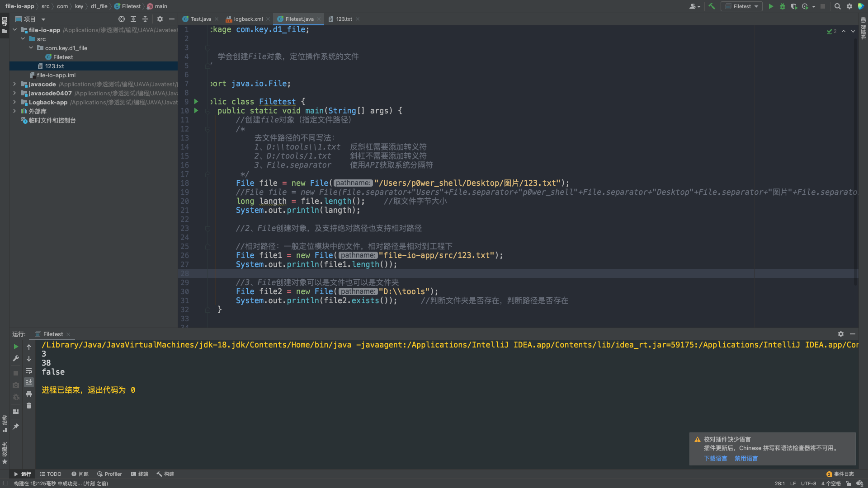Screen dimensions: 868x488
Task: Click the rerun icon in Run panel
Action: 16,347
